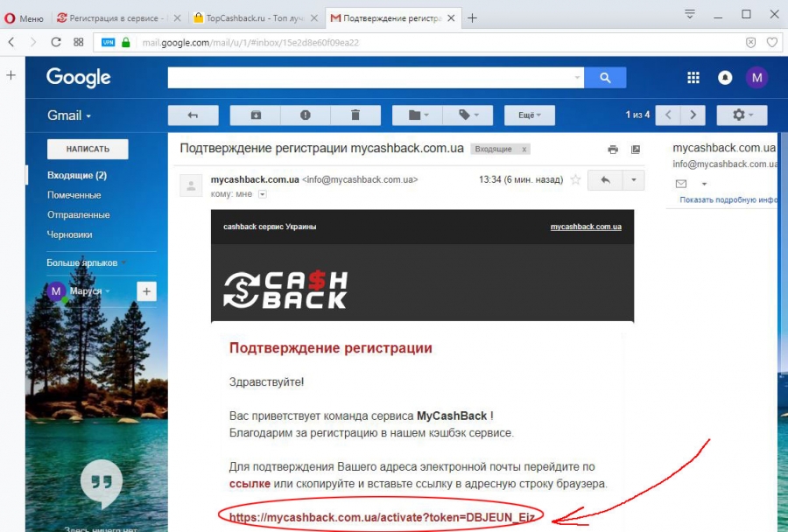
Task: Close the Подтверждение регистрации browser tab
Action: coord(451,18)
